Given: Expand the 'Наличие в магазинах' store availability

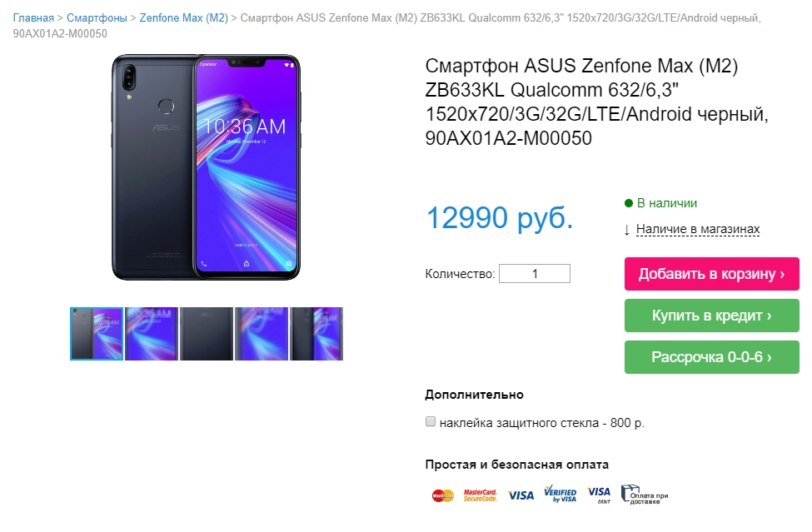Looking at the screenshot, I should point(698,229).
